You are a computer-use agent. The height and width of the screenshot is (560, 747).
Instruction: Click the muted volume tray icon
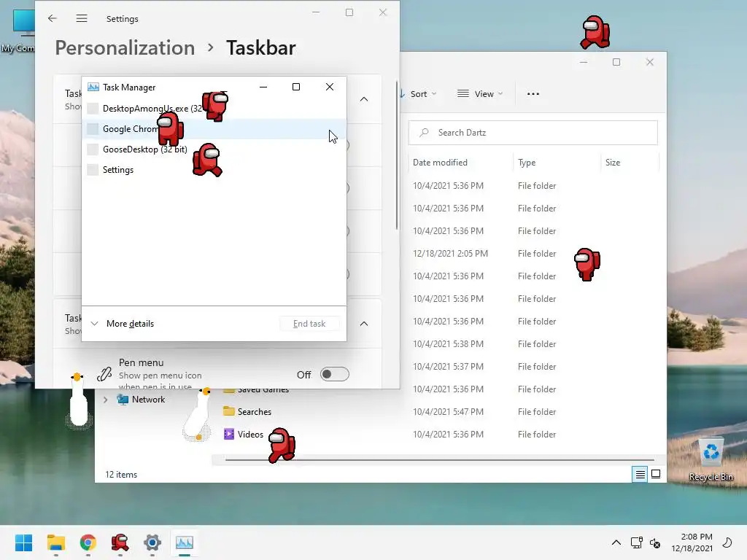tap(655, 542)
